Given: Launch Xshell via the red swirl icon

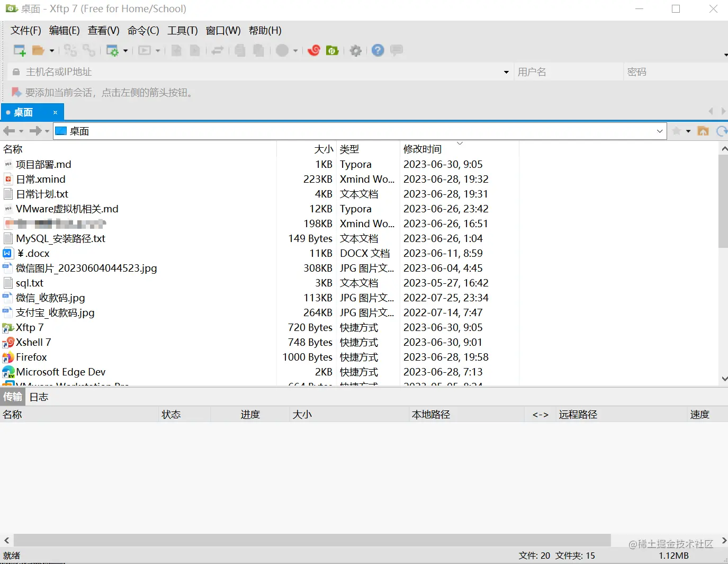Looking at the screenshot, I should pos(314,50).
